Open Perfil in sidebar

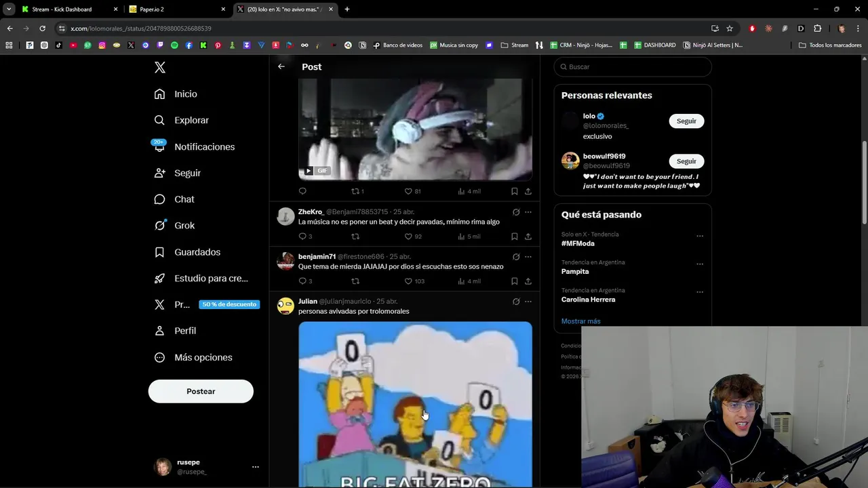pos(175,331)
